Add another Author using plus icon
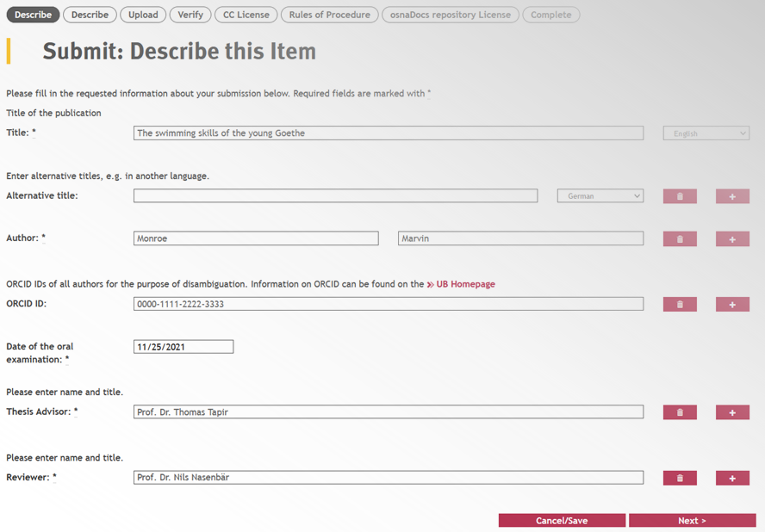 click(732, 238)
